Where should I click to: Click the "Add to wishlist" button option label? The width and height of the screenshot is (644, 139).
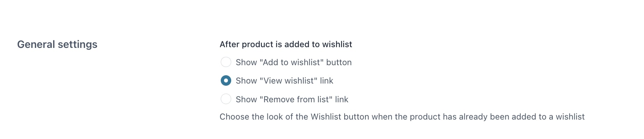click(294, 62)
